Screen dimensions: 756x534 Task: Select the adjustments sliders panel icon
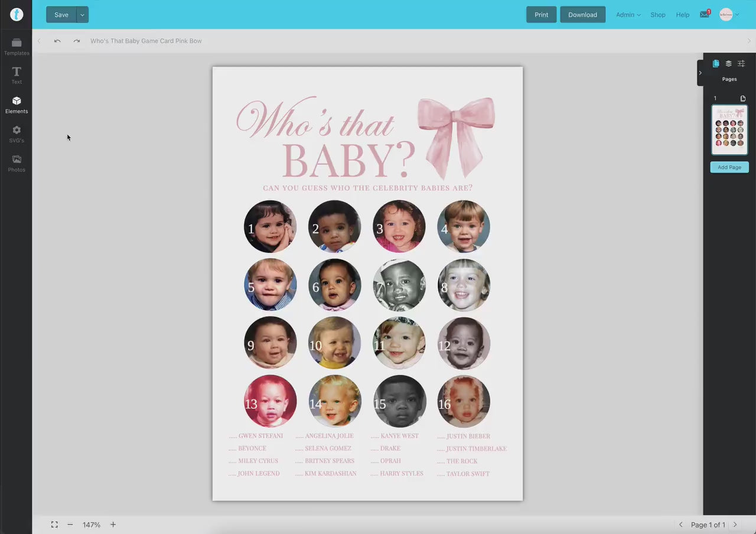coord(741,64)
